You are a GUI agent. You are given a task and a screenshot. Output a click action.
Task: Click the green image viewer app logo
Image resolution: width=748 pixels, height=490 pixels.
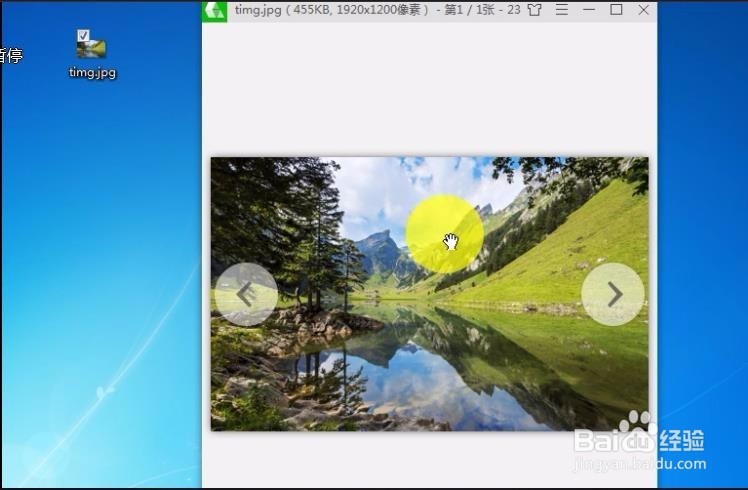215,10
